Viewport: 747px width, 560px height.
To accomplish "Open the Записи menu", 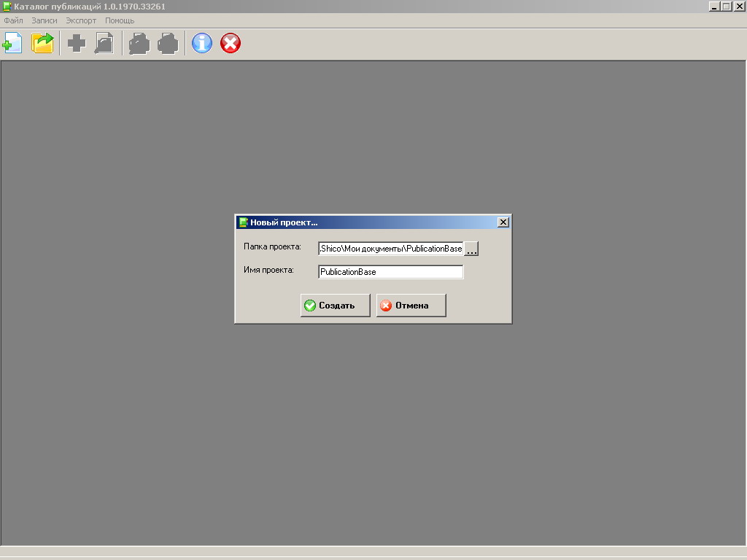I will tap(44, 20).
